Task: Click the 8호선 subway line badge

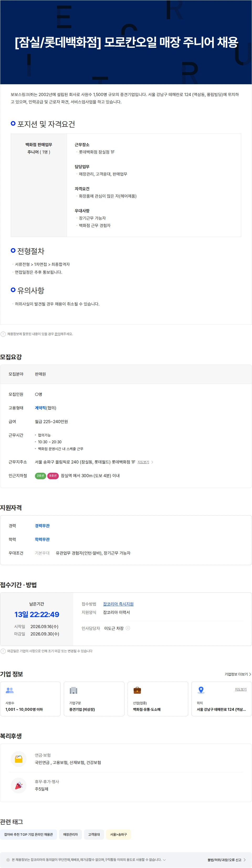Action: click(x=53, y=476)
